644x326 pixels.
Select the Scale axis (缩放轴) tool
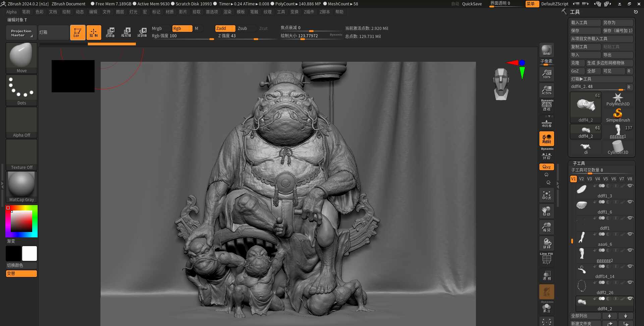(x=126, y=33)
